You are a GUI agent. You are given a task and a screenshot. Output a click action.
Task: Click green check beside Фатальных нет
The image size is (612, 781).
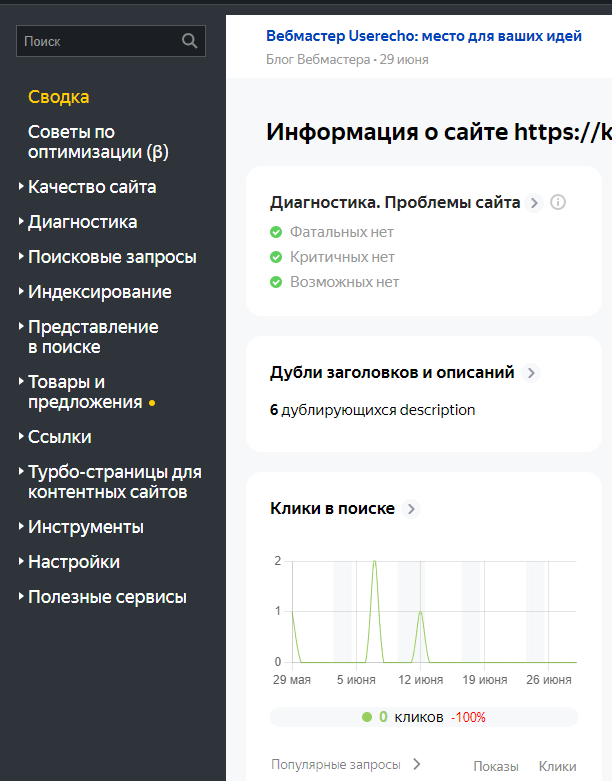coord(276,232)
